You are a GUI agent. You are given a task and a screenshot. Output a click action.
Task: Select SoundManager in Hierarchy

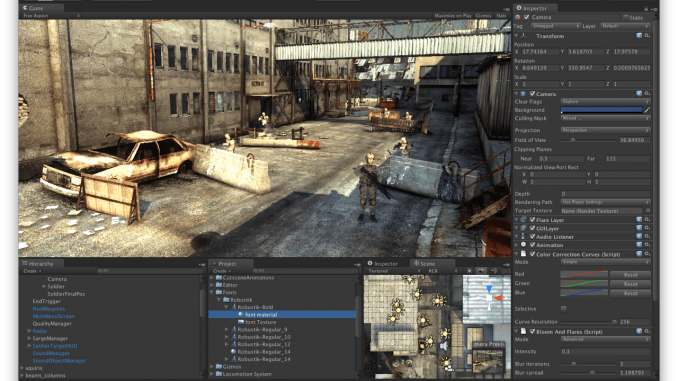[51, 353]
